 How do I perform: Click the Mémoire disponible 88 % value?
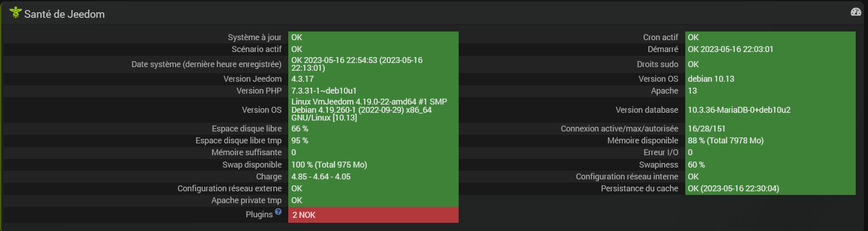click(x=725, y=141)
